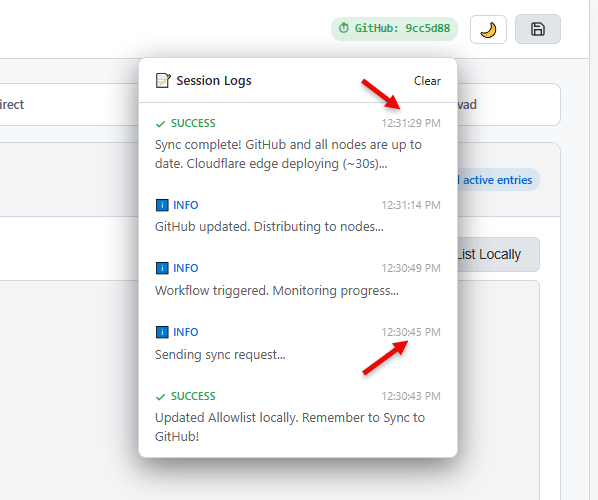Click the checkmark beside the bottom SUCCESS entry
The height and width of the screenshot is (500, 598).
pyautogui.click(x=160, y=397)
